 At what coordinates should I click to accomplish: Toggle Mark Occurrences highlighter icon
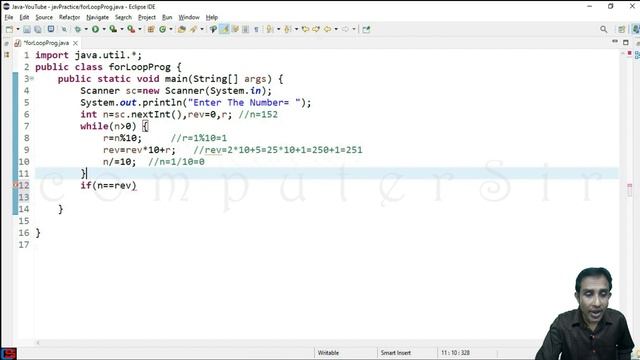coord(224,29)
